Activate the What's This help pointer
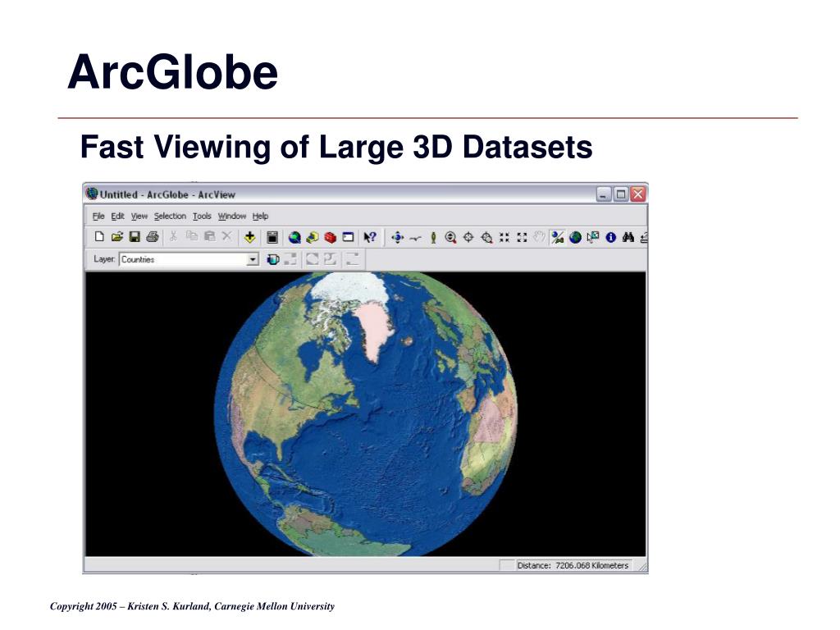This screenshot has width=840, height=630. pos(370,237)
